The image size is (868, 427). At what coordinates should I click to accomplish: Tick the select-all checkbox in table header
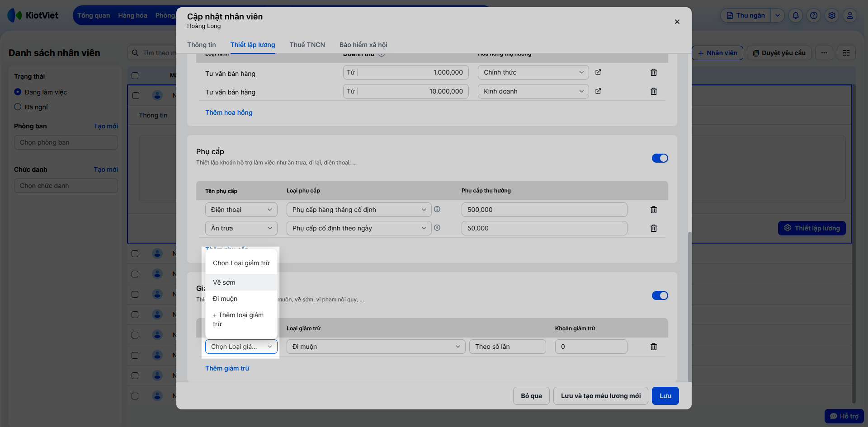pyautogui.click(x=135, y=75)
